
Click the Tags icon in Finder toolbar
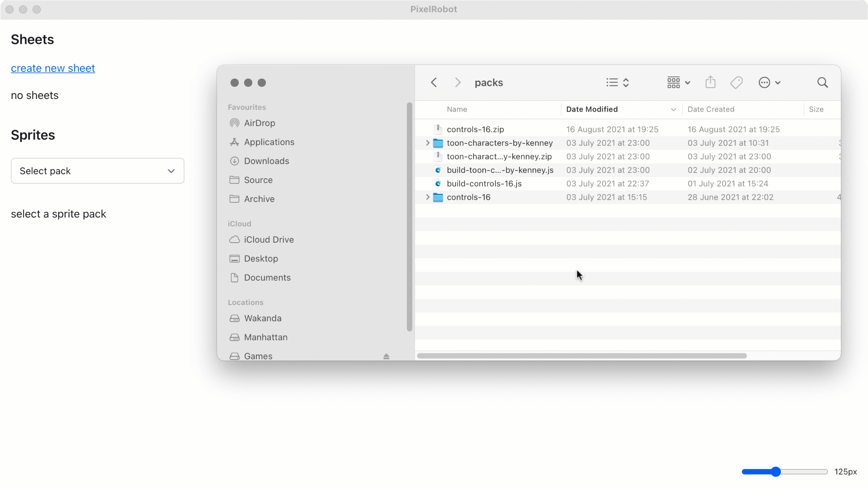pyautogui.click(x=736, y=83)
